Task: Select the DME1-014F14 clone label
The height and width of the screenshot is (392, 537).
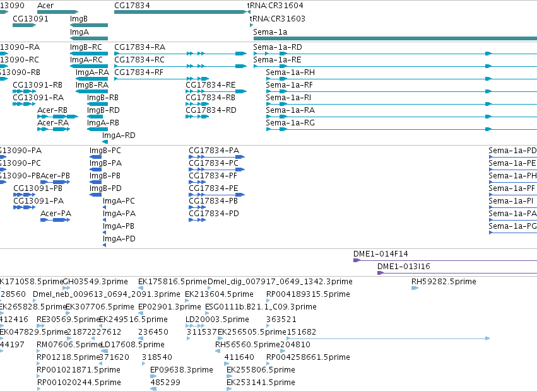Action: click(x=381, y=254)
